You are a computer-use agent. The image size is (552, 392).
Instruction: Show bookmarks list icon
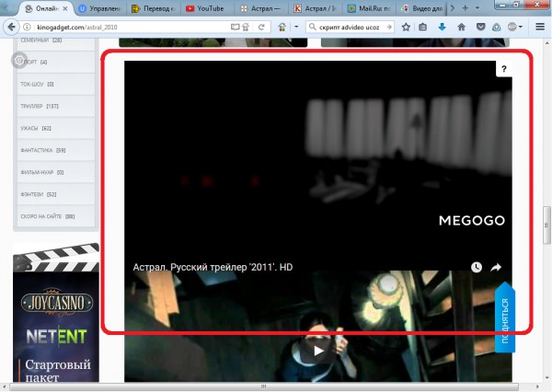pyautogui.click(x=423, y=27)
